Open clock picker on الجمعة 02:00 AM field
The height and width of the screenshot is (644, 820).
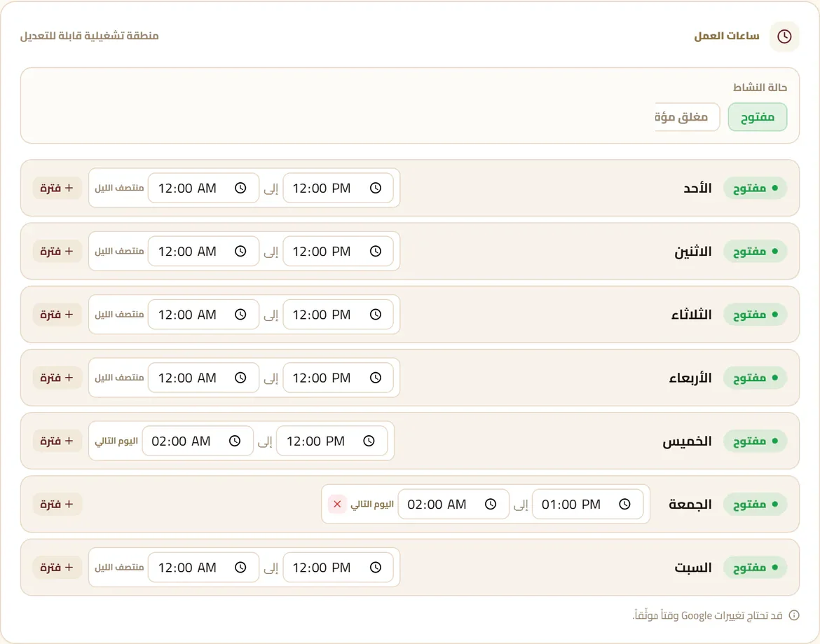coord(491,505)
